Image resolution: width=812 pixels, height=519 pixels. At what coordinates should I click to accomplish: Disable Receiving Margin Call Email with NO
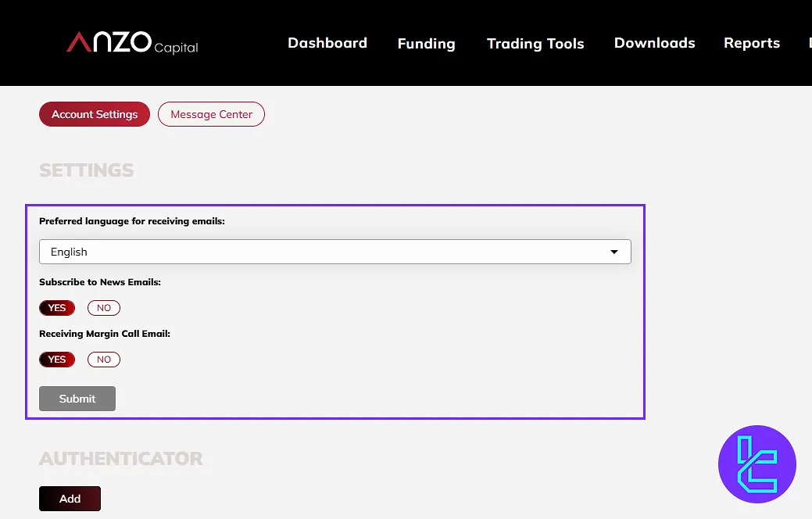tap(104, 360)
